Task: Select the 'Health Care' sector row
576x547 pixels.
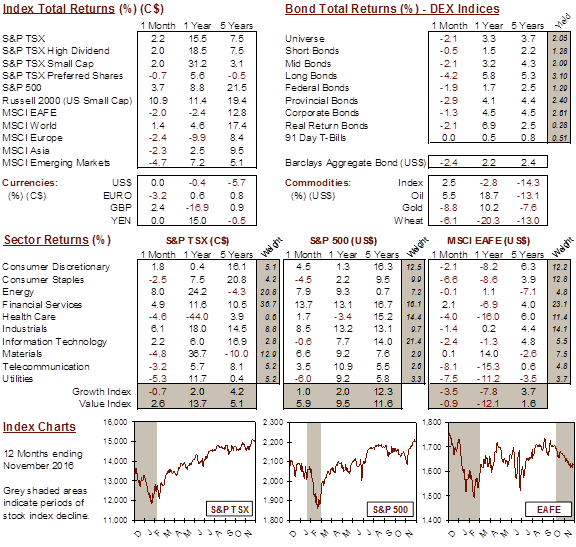Action: point(29,317)
